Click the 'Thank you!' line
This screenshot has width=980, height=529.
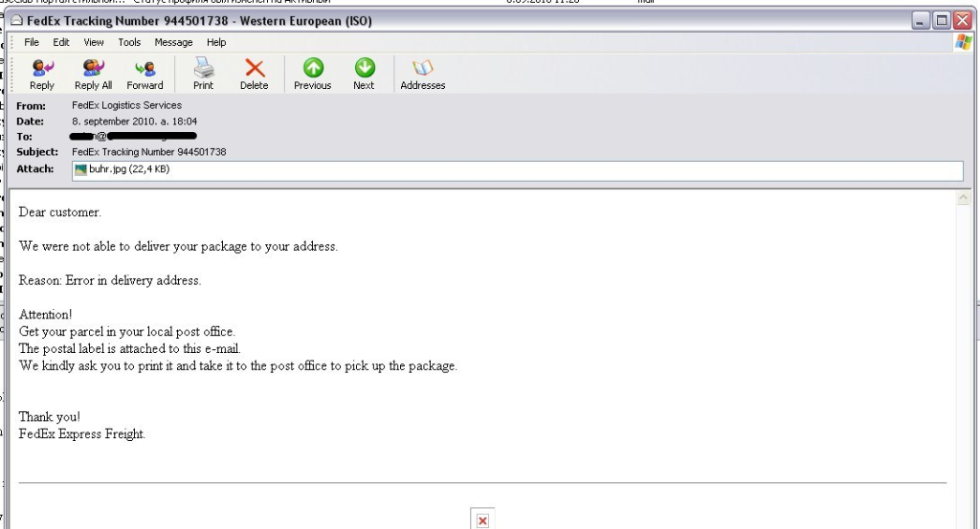tap(50, 416)
